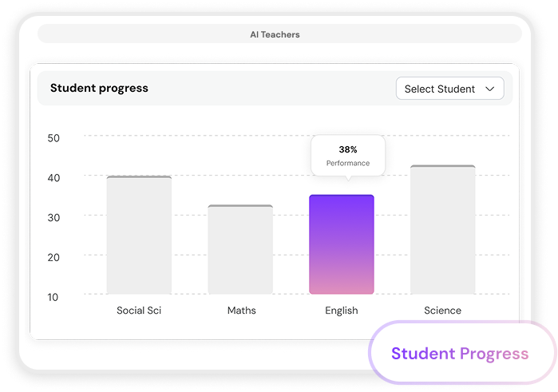The height and width of the screenshot is (392, 558).
Task: Click the 30 value on y-axis
Action: click(53, 217)
